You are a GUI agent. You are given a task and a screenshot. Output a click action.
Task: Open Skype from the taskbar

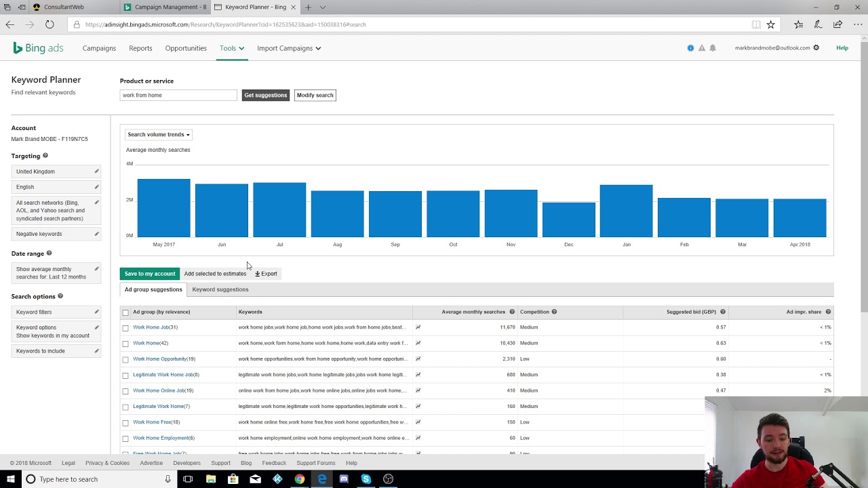point(366,479)
